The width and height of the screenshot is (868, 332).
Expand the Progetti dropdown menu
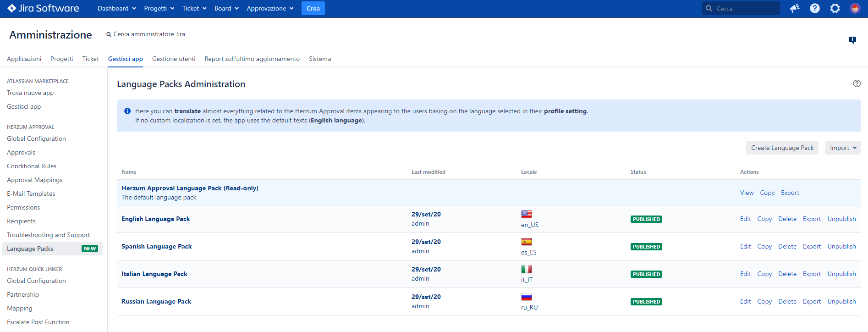coord(159,8)
